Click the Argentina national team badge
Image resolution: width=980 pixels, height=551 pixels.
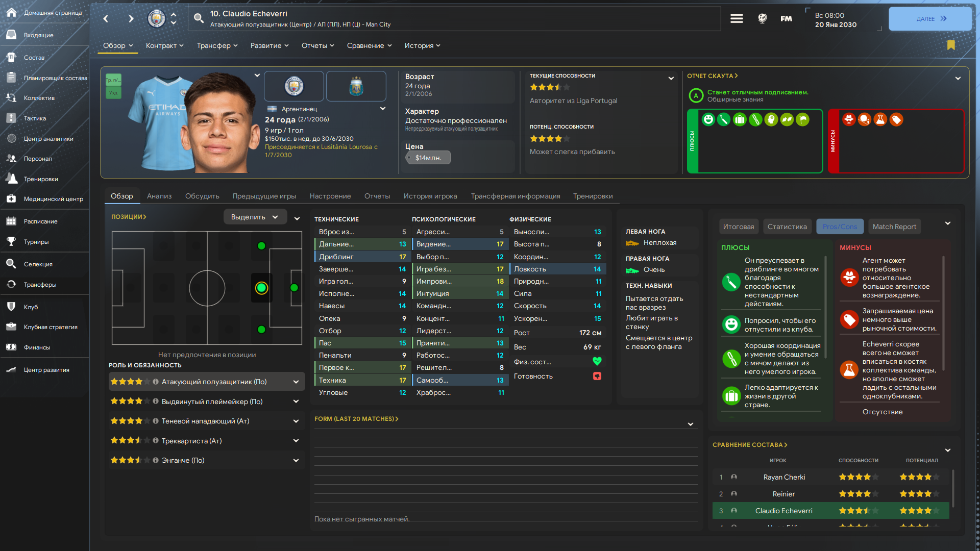[356, 86]
